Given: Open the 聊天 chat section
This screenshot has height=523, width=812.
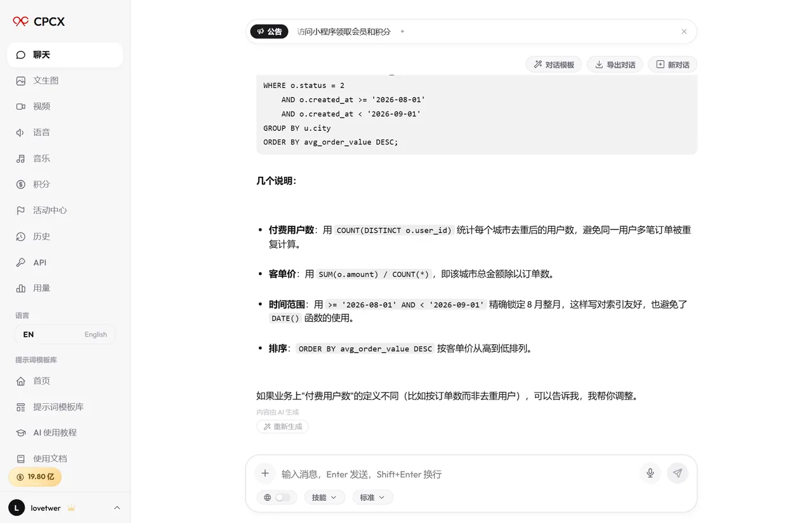Looking at the screenshot, I should point(65,55).
